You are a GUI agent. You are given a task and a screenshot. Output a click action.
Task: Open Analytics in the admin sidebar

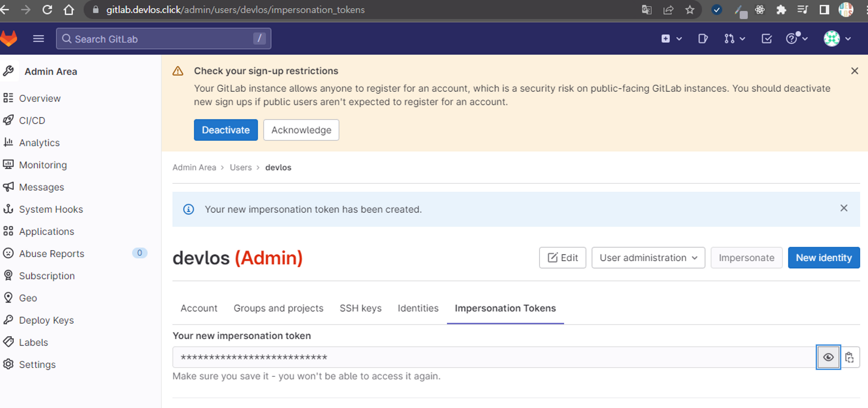click(x=39, y=143)
